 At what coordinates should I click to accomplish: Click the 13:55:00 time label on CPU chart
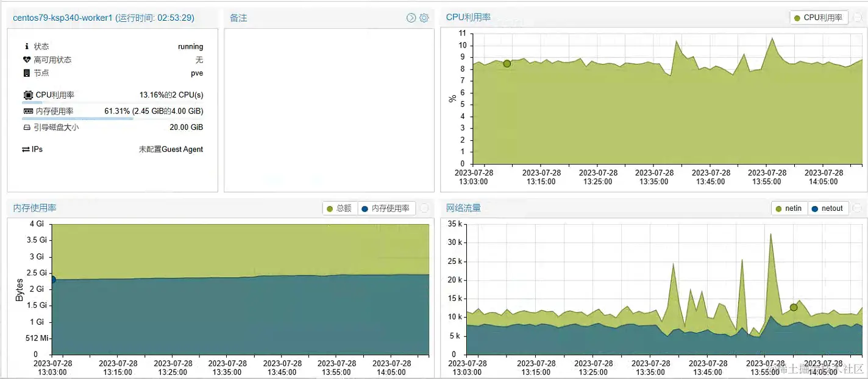(x=767, y=182)
